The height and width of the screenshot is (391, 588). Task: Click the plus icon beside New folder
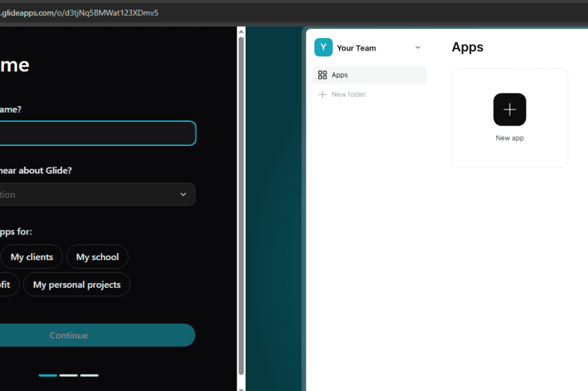click(322, 94)
